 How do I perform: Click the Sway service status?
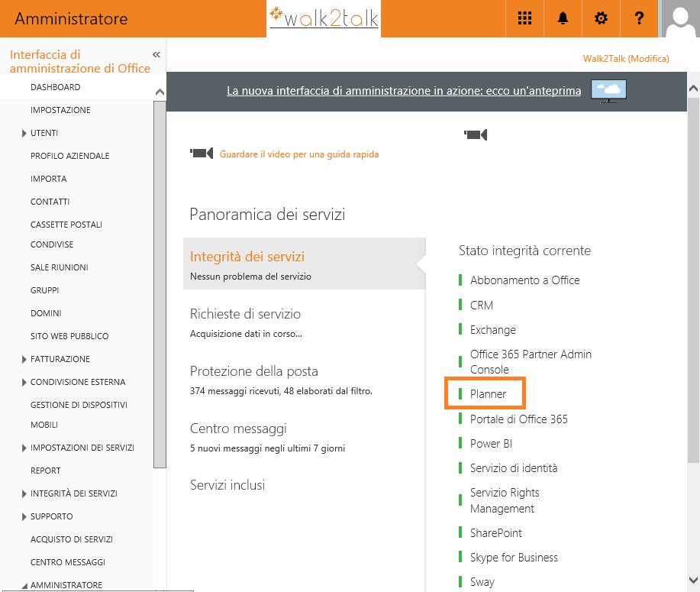pos(482,582)
